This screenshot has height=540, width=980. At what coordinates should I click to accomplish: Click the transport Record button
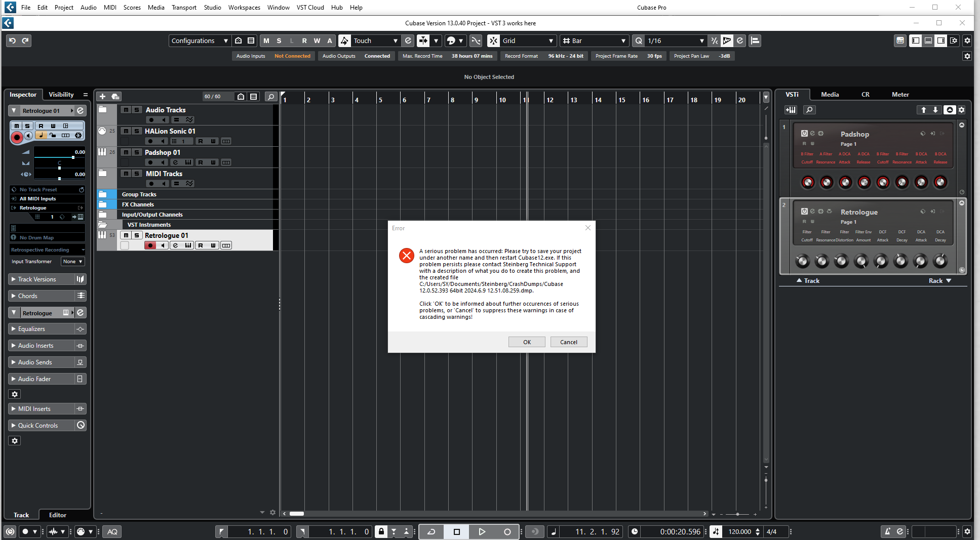point(507,531)
